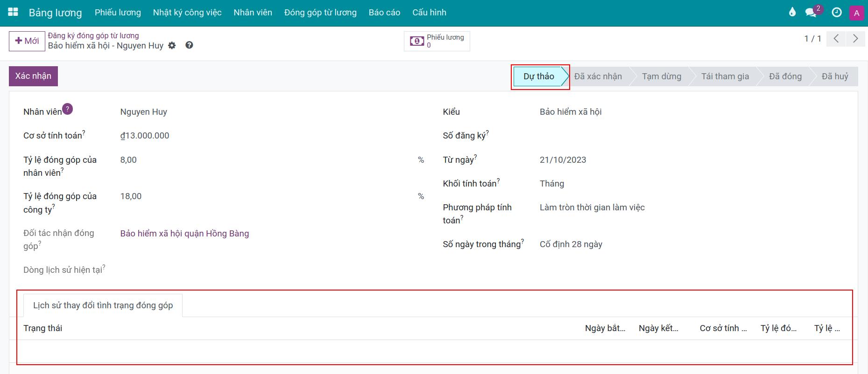
Task: Open the messages chat icon
Action: click(811, 13)
